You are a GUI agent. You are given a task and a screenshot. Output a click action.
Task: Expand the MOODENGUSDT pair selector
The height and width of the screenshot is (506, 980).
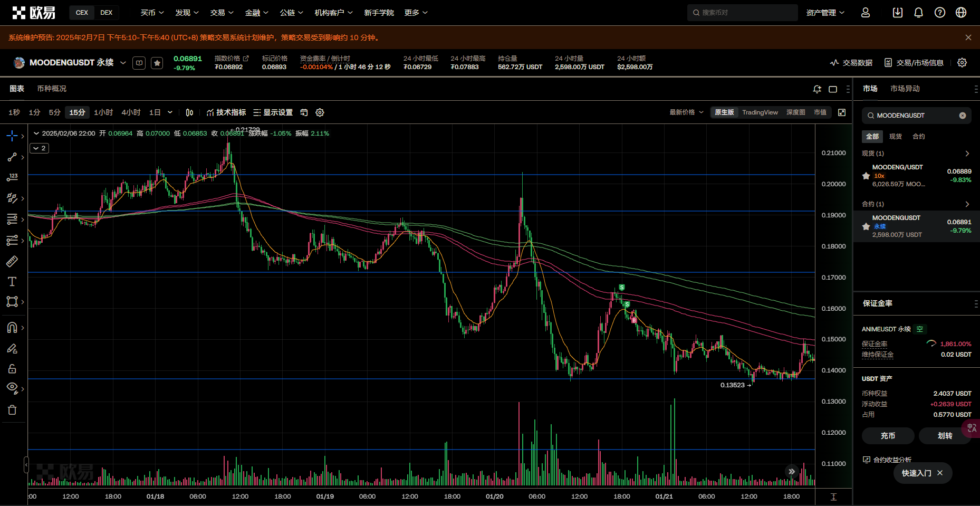point(123,63)
